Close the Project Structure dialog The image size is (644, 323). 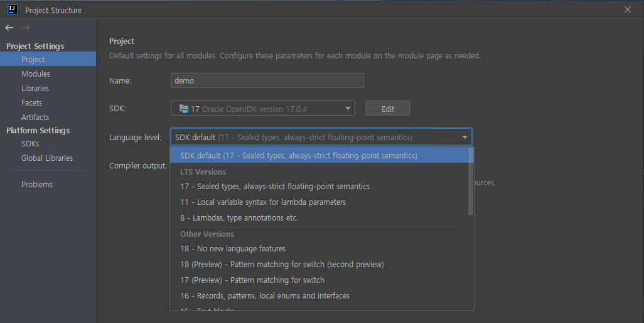pos(628,9)
